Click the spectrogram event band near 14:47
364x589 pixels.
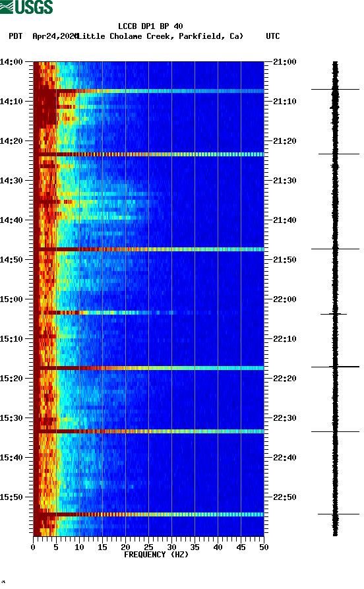click(x=148, y=249)
